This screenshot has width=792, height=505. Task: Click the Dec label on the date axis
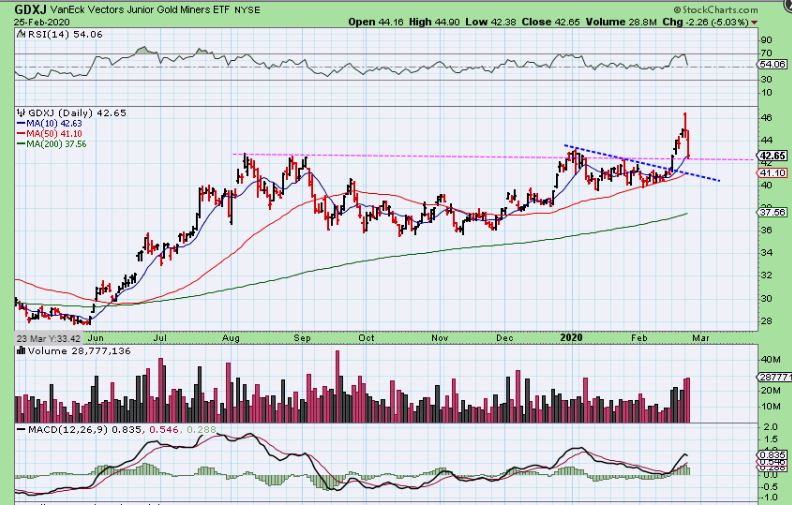tap(505, 338)
